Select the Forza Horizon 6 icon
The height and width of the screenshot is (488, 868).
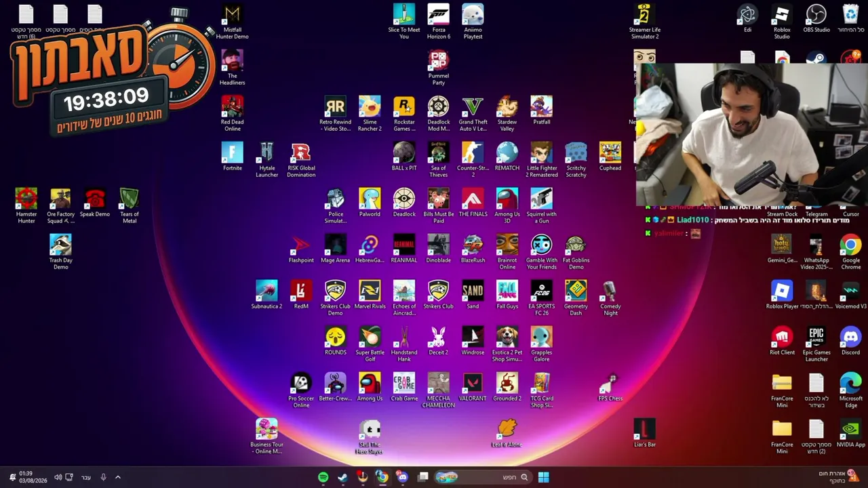(x=439, y=22)
